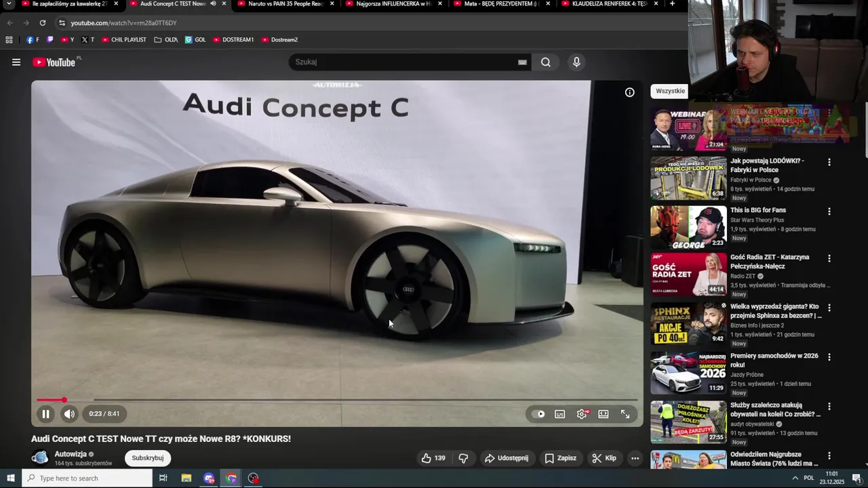
Task: Open more actions three-dot menu under video
Action: click(635, 458)
